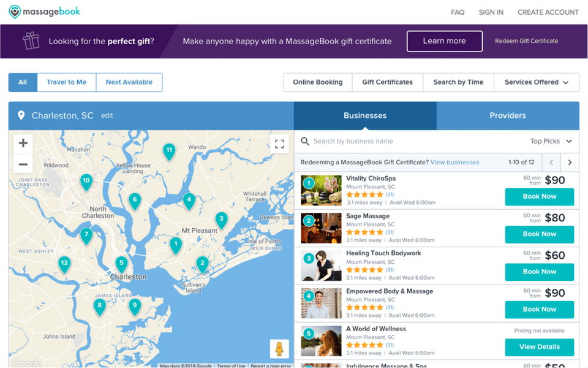Select the Travel to Me filter
Viewport: 588px width, 368px height.
[x=66, y=82]
